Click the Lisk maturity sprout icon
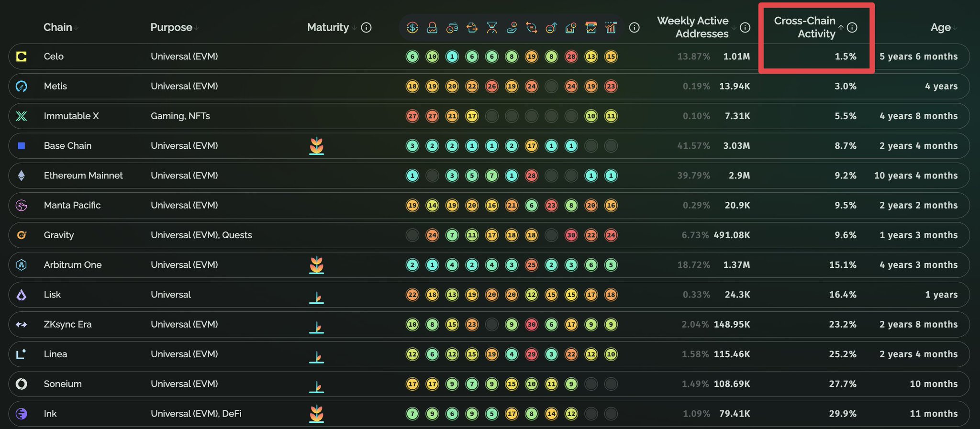The height and width of the screenshot is (429, 980). click(316, 297)
